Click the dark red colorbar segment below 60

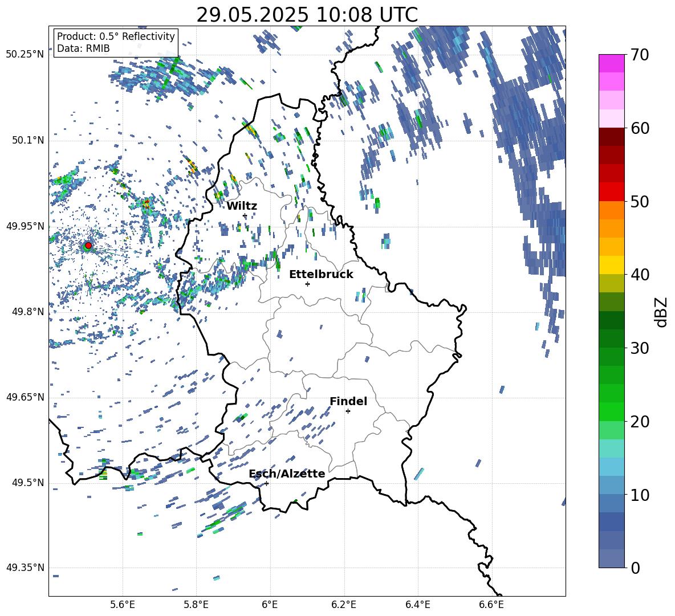[611, 137]
